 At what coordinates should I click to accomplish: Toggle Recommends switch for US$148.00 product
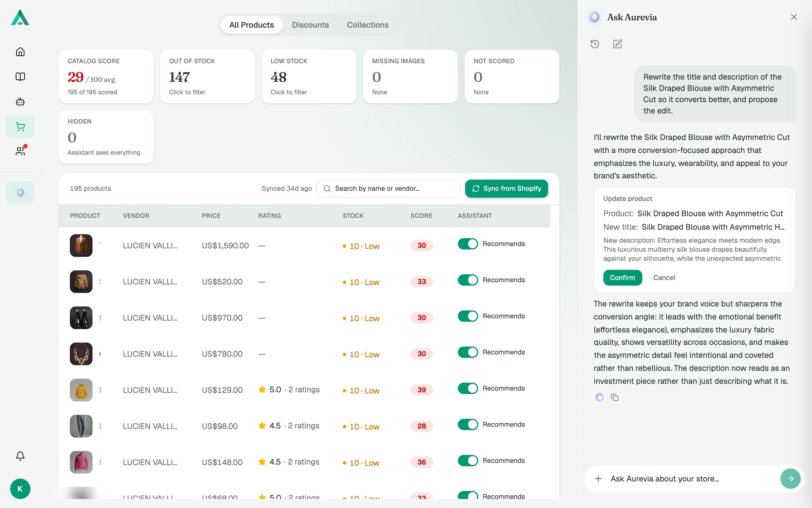pyautogui.click(x=468, y=461)
